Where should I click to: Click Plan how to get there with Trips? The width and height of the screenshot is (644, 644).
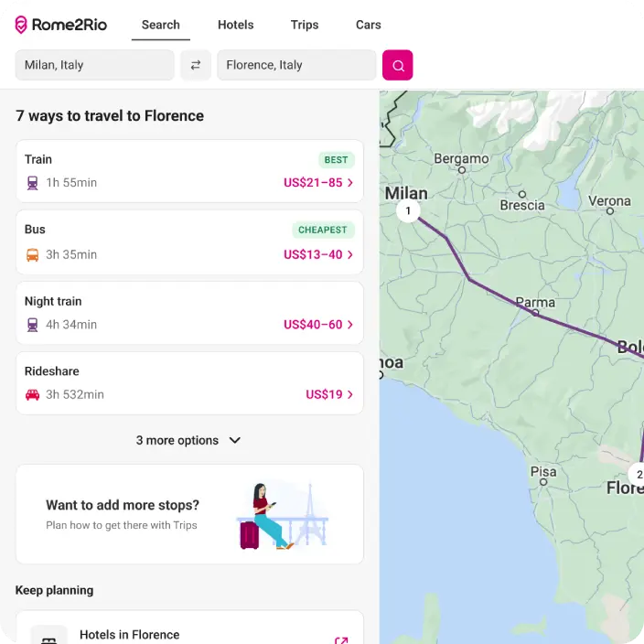coord(122,525)
